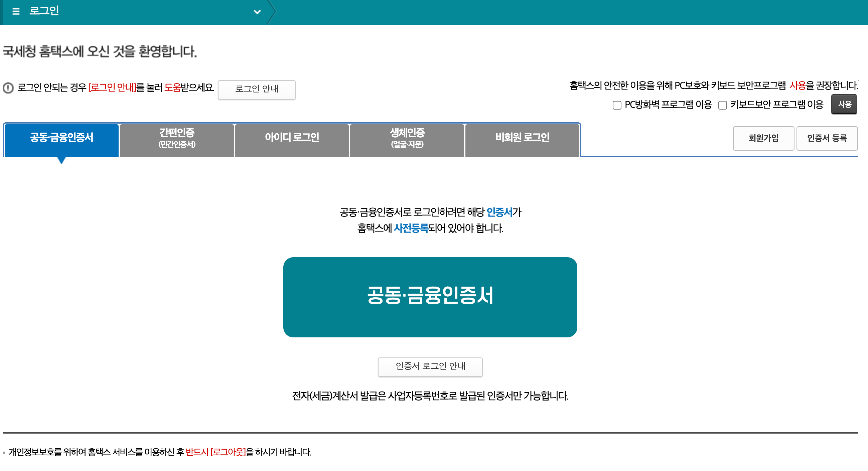Click the blue 사전등록 text
Image resolution: width=868 pixels, height=471 pixels.
411,228
